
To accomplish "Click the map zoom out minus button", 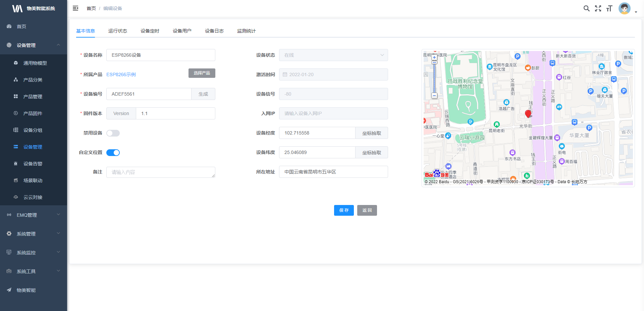I will click(434, 96).
